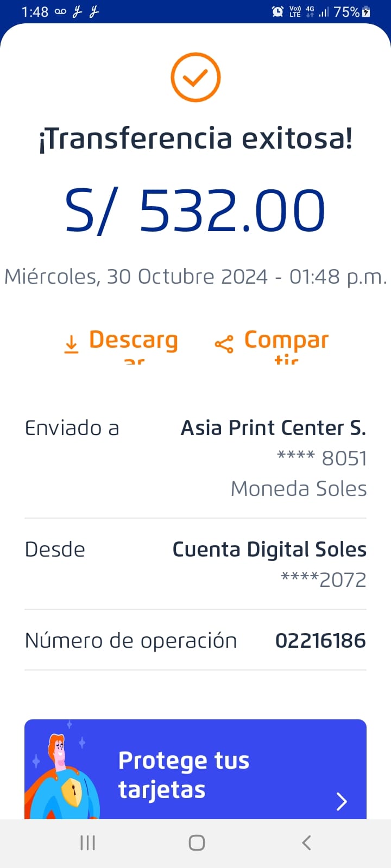Screen dimensions: 391x868
Task: Select the operation number 02216186
Action: click(320, 641)
